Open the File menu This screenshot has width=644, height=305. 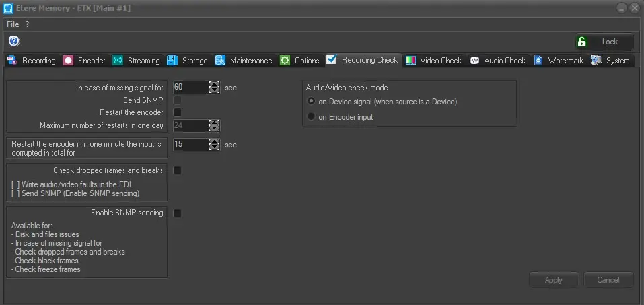[x=13, y=24]
